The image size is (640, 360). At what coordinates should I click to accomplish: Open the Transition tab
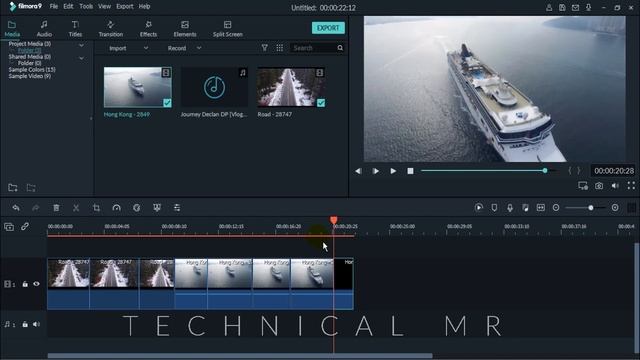click(x=111, y=29)
